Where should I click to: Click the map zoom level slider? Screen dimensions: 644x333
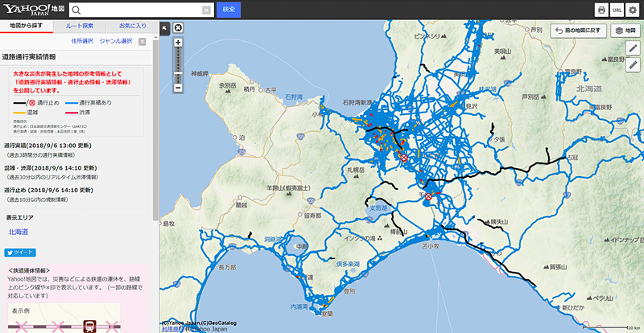tap(178, 65)
